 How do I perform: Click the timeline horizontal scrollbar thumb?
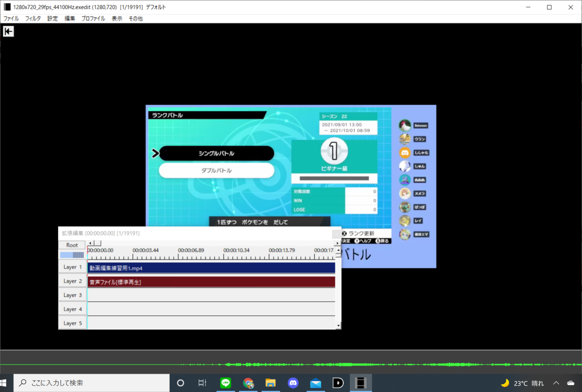coord(97,243)
